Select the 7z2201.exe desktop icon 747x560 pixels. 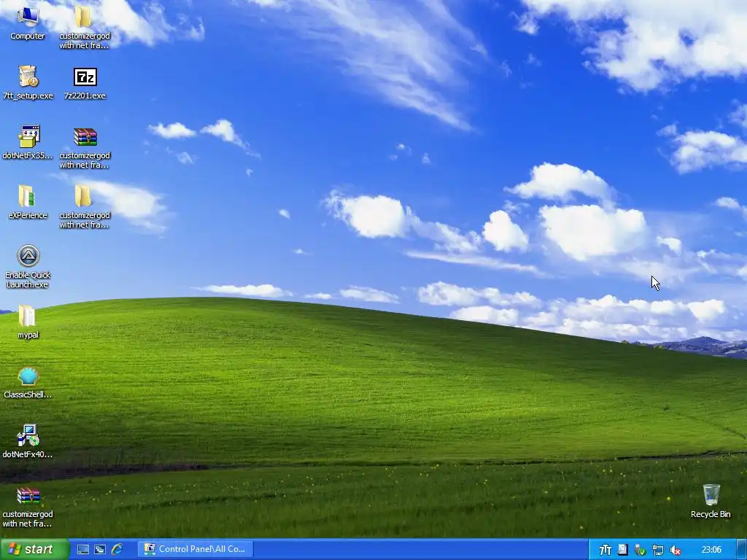click(85, 77)
